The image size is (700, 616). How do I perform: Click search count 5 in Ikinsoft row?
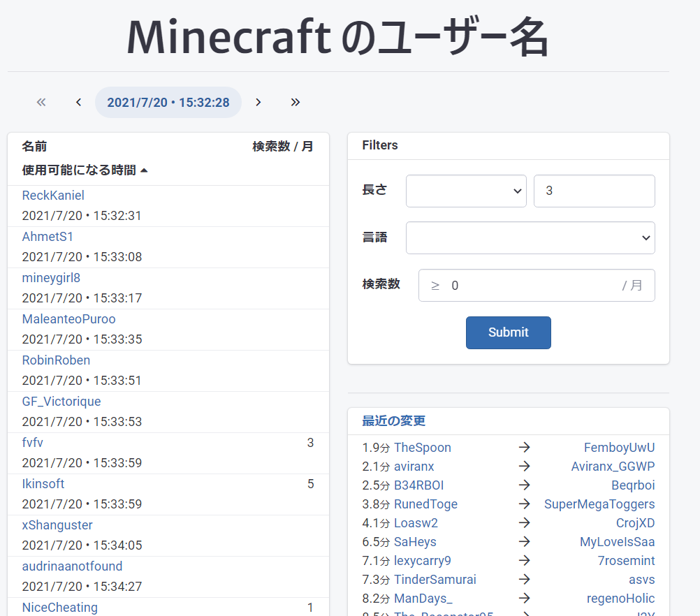[x=311, y=484]
